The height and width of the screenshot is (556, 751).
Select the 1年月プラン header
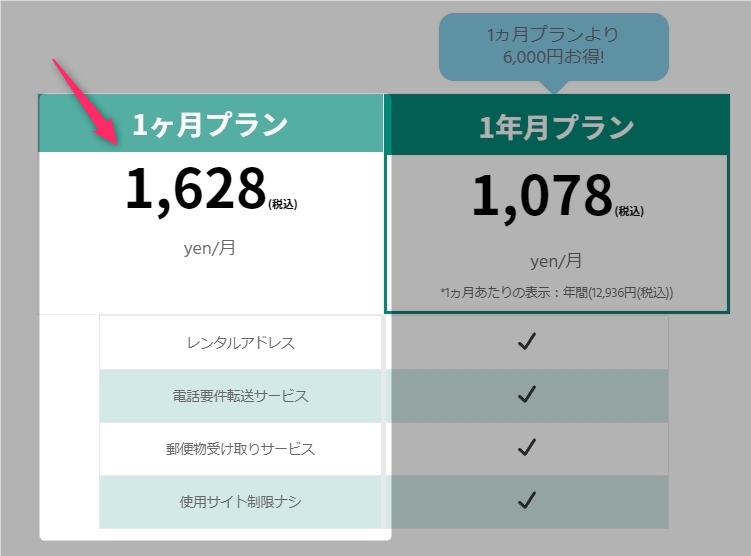(x=557, y=125)
